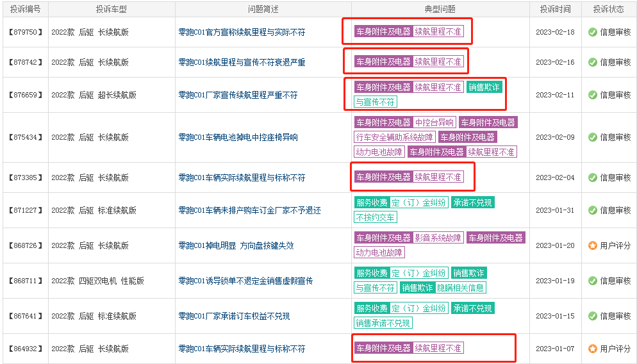Select complaint number 【868726】

point(25,245)
